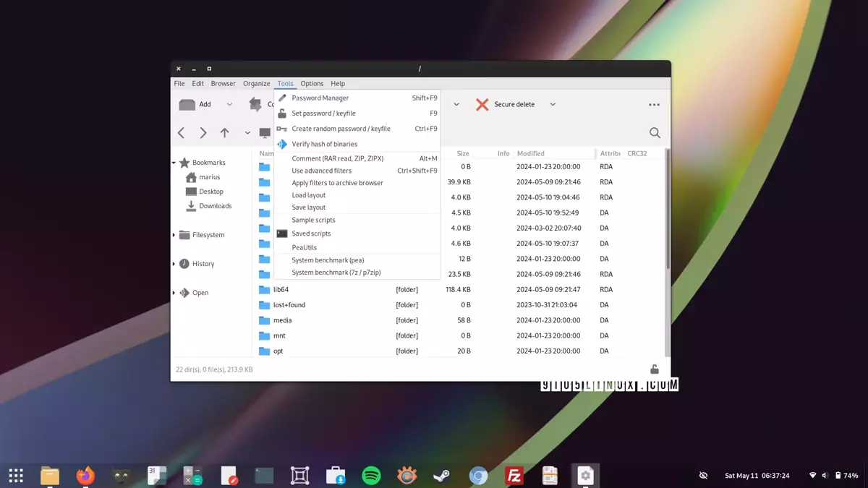Open navigation history dropdown chevron
This screenshot has height=488, width=868.
pyautogui.click(x=247, y=133)
